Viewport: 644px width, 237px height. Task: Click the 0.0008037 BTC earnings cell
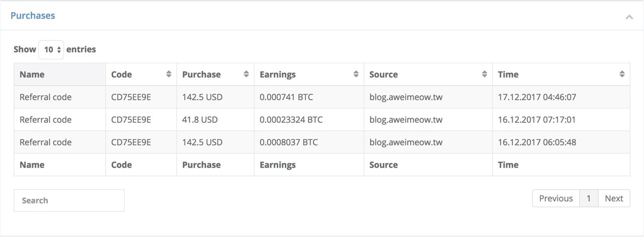[289, 142]
